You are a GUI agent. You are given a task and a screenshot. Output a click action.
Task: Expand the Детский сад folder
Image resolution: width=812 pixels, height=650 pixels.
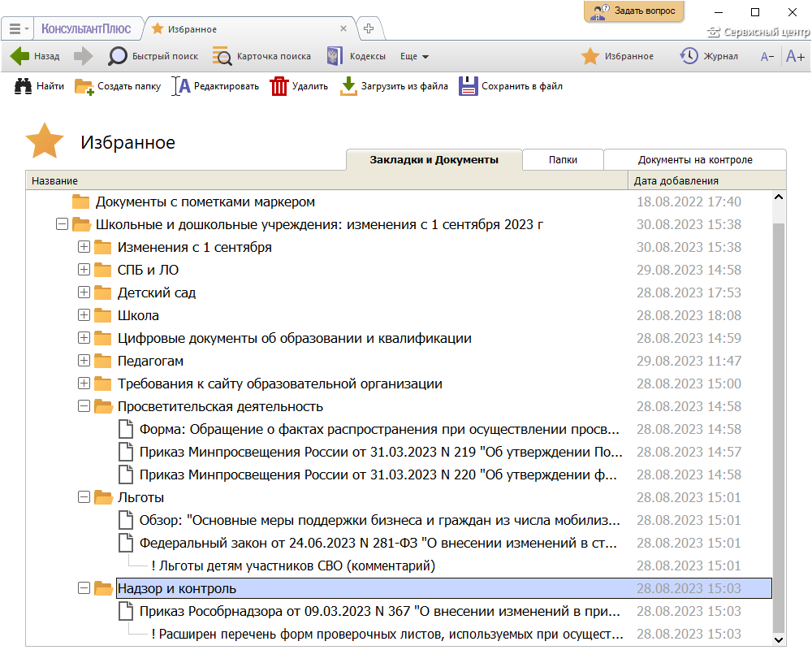pos(84,292)
